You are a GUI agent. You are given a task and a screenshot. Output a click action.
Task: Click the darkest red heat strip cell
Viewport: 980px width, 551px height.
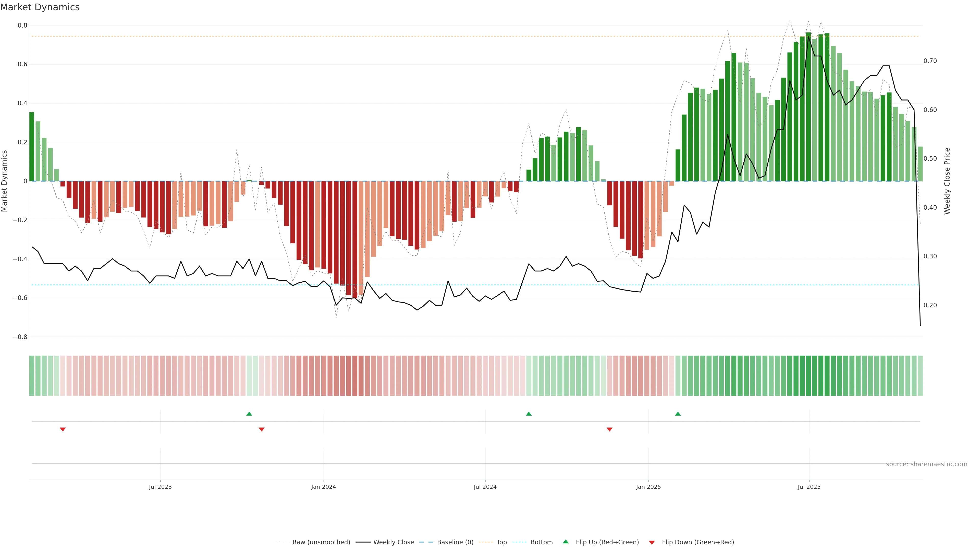coord(354,375)
